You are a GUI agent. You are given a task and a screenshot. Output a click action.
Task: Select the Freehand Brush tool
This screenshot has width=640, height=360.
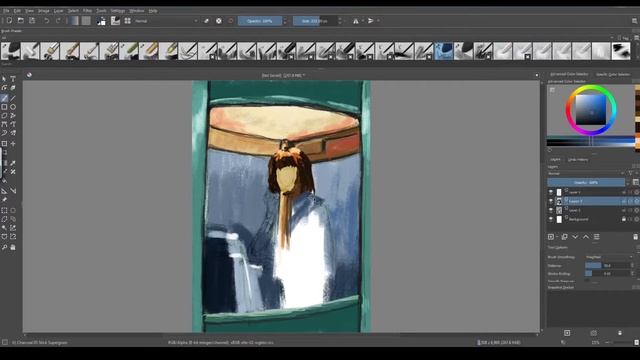[4, 98]
